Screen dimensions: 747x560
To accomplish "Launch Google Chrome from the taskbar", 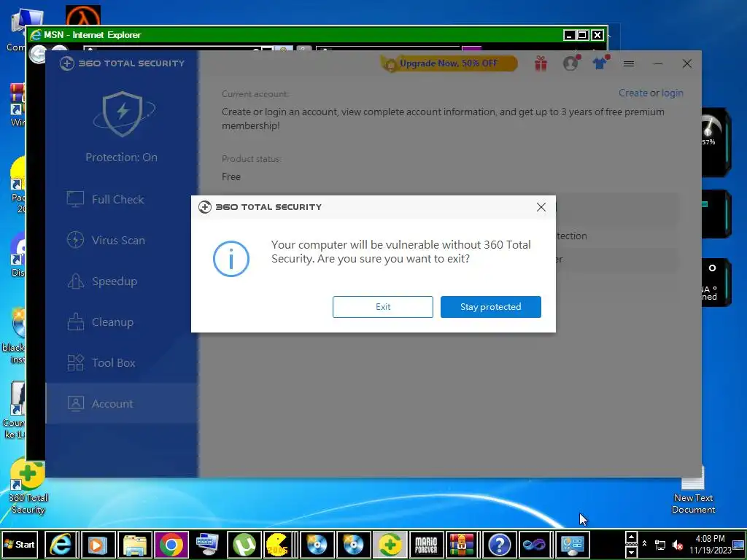I will pyautogui.click(x=171, y=544).
